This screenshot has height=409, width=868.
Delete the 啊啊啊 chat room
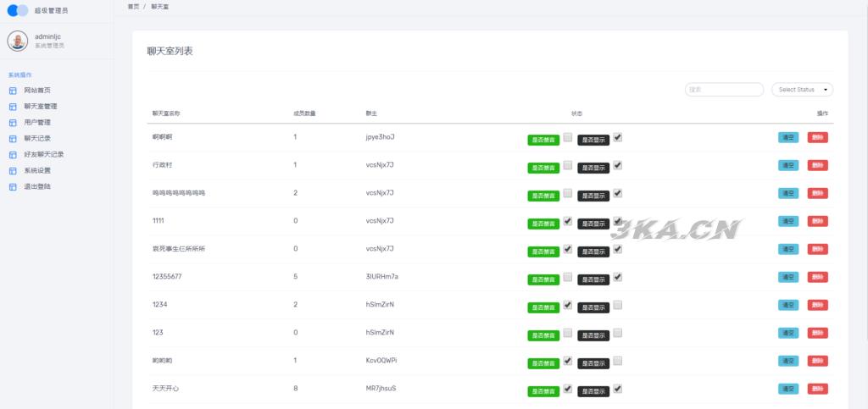(817, 137)
